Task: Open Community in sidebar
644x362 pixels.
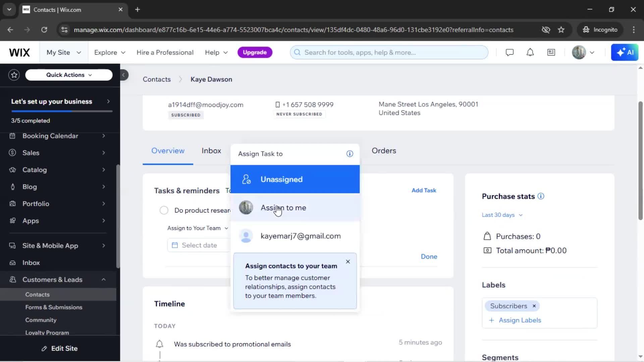Action: [x=41, y=320]
